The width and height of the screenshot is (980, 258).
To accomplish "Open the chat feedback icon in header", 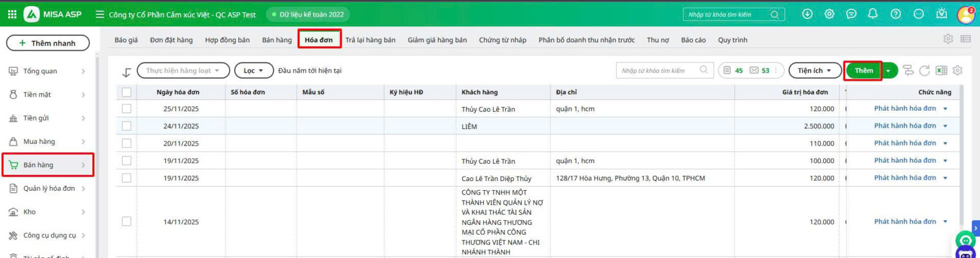I will point(851,14).
